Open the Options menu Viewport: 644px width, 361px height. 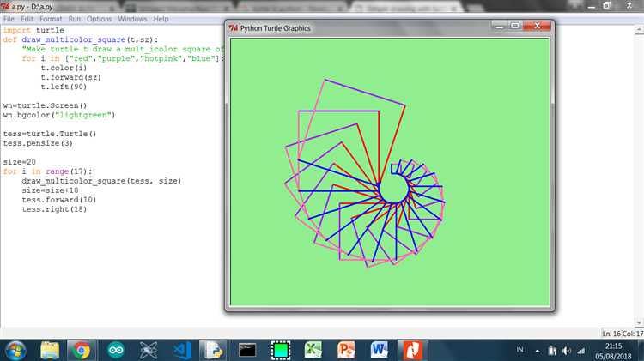tap(99, 19)
